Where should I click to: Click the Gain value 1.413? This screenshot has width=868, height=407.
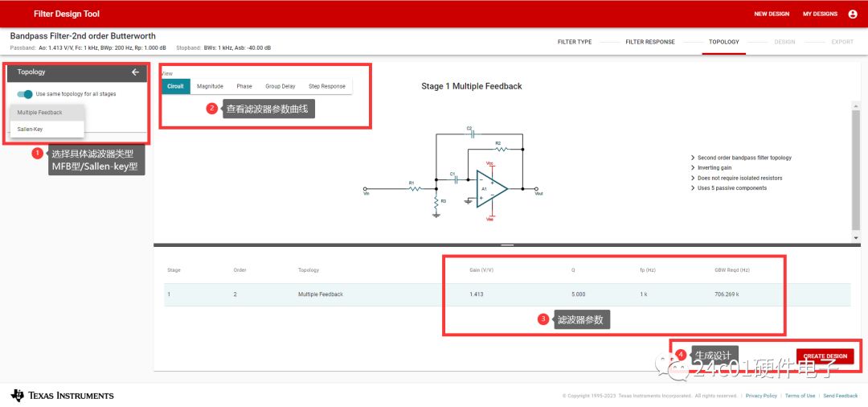(476, 294)
